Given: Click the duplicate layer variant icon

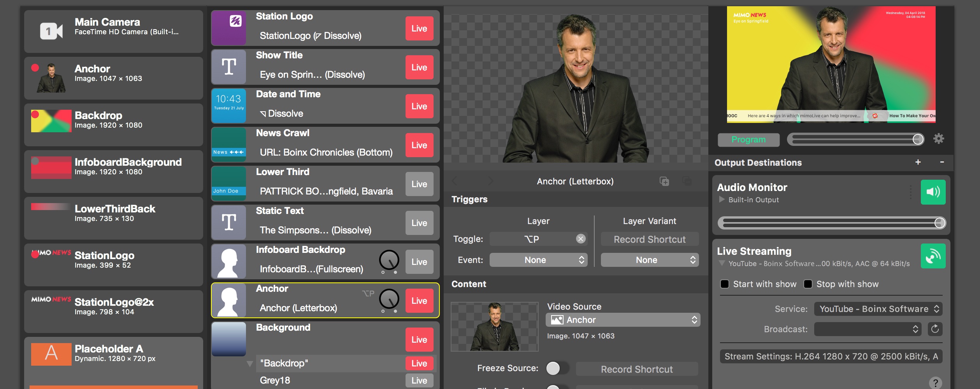Looking at the screenshot, I should tap(664, 181).
